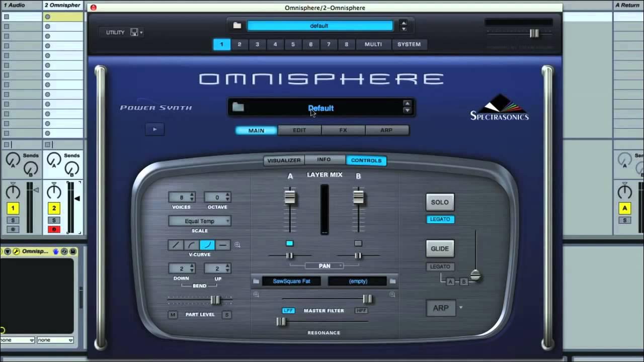Open Layer A soundsource folder icon
644x362 pixels.
[256, 281]
